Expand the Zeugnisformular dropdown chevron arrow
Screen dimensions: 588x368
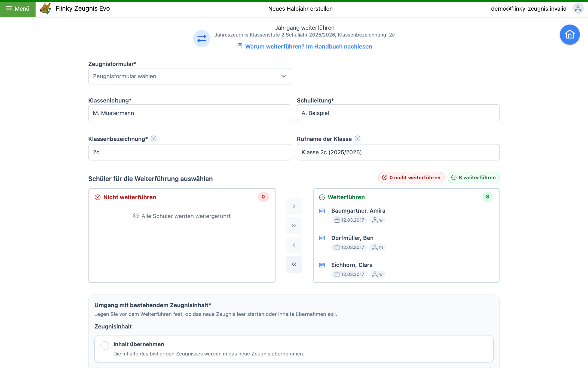coord(284,76)
